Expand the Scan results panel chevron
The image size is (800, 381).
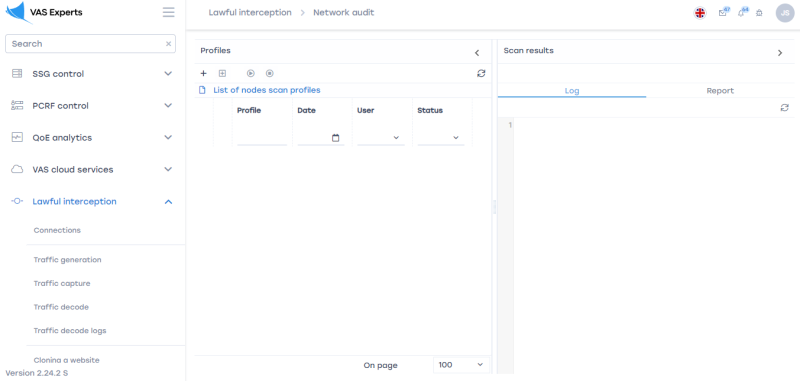coord(780,53)
